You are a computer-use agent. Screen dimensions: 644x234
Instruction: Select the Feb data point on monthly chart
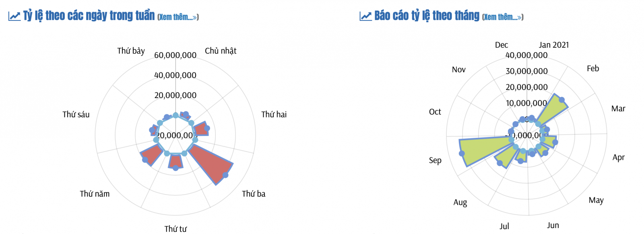pyautogui.click(x=562, y=100)
